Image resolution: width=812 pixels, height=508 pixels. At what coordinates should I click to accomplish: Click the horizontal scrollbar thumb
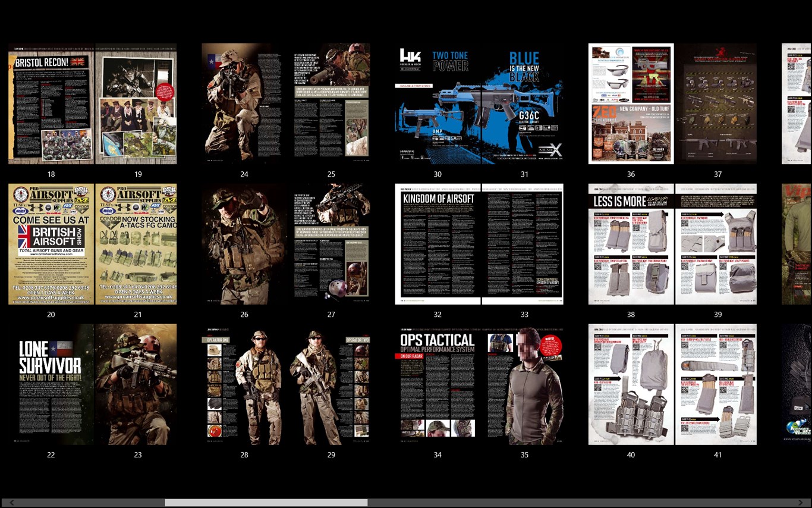click(266, 503)
